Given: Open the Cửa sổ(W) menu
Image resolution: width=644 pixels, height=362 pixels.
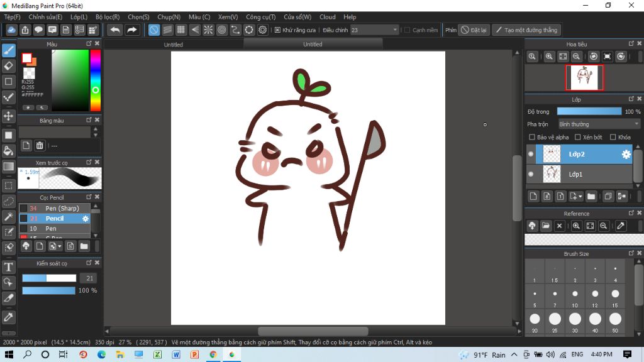Looking at the screenshot, I should tap(297, 17).
